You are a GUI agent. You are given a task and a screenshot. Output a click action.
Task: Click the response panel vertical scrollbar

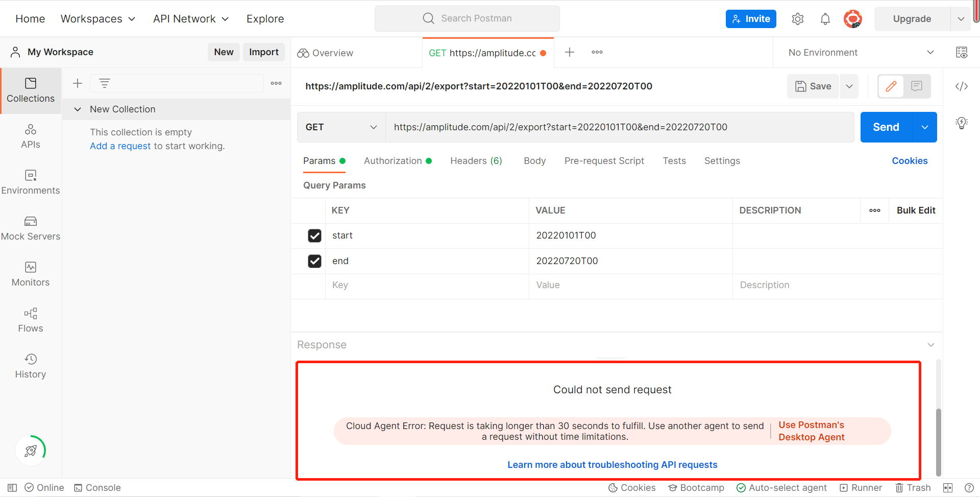point(938,442)
